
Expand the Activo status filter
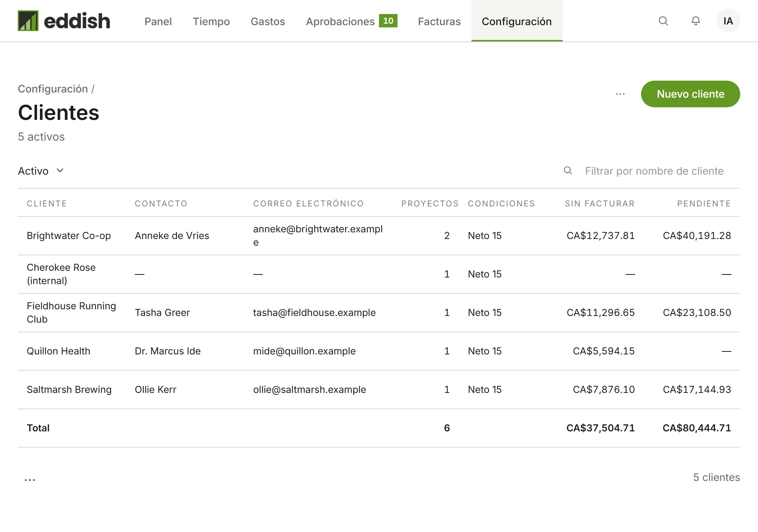[x=41, y=171]
